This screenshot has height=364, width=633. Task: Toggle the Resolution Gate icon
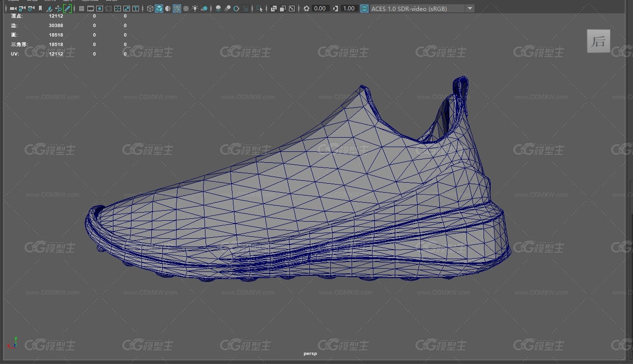click(100, 9)
